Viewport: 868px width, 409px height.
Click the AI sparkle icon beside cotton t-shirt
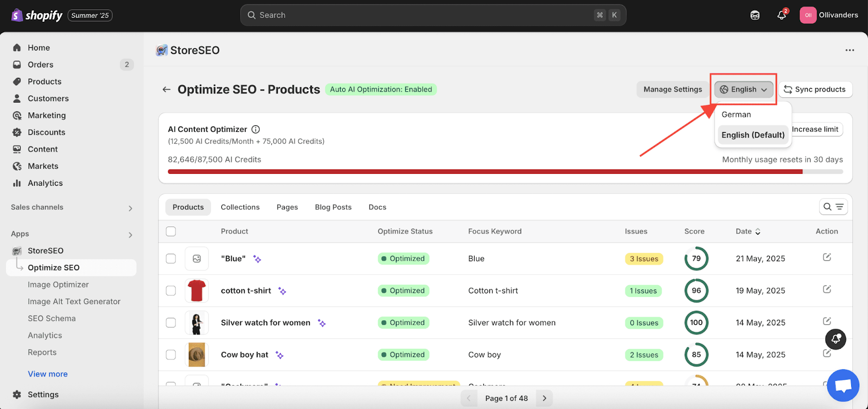(282, 291)
